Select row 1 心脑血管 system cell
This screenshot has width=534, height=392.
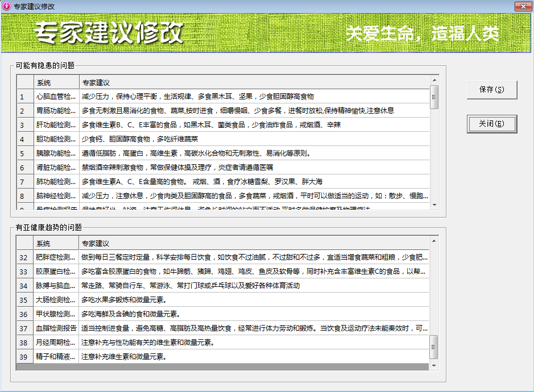click(56, 97)
